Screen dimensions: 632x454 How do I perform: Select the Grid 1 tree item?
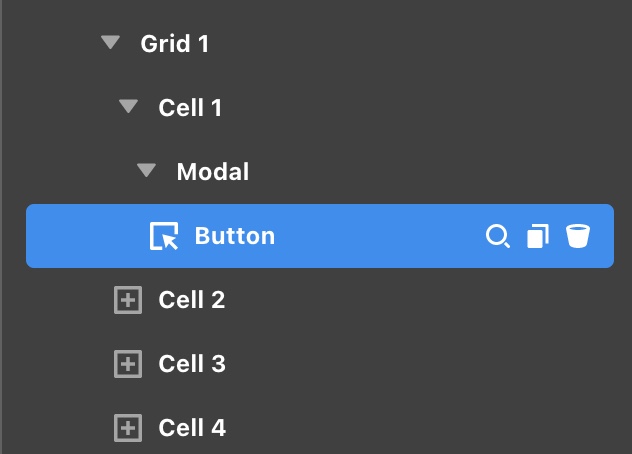click(174, 43)
